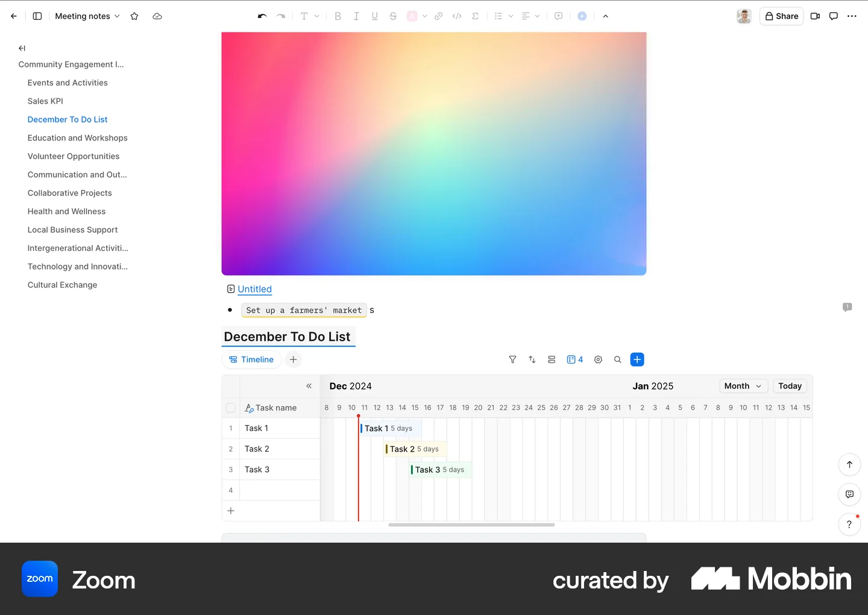Image resolution: width=868 pixels, height=615 pixels.
Task: Click the timeline horizontal scrollbar
Action: pos(471,525)
